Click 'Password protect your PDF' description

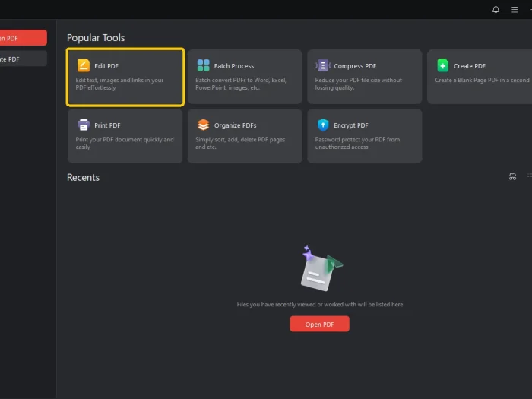[x=357, y=143]
